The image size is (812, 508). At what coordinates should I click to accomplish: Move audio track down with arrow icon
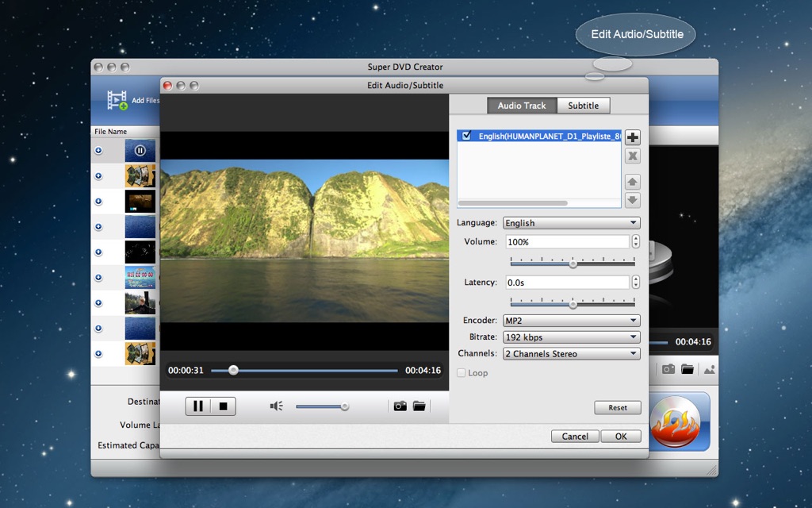[632, 201]
